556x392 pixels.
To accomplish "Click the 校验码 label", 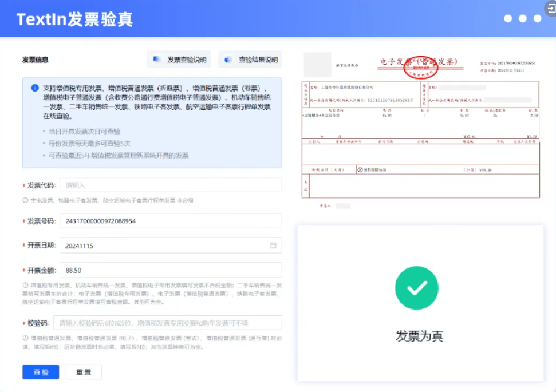I will [38, 323].
